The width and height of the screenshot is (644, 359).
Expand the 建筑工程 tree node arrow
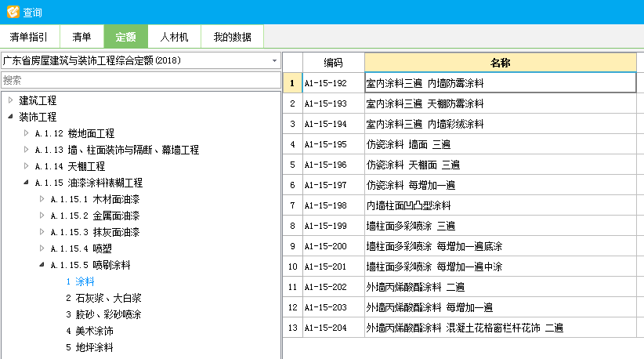click(x=11, y=100)
